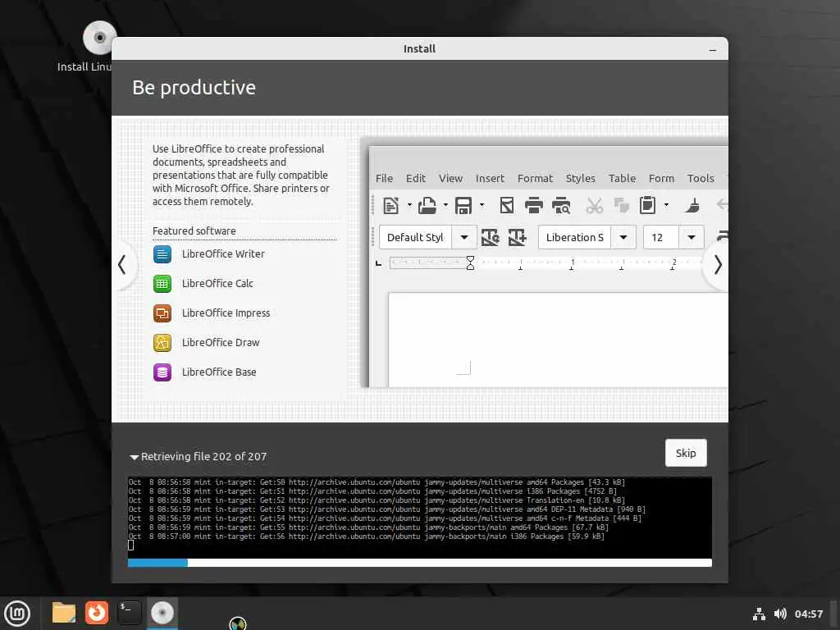Open the File menu in the Writer preview

point(384,178)
